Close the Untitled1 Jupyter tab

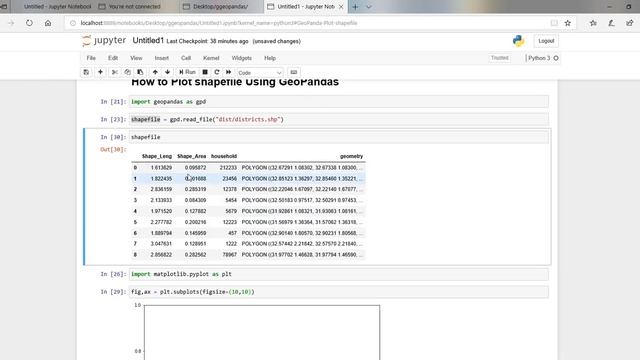pos(341,7)
